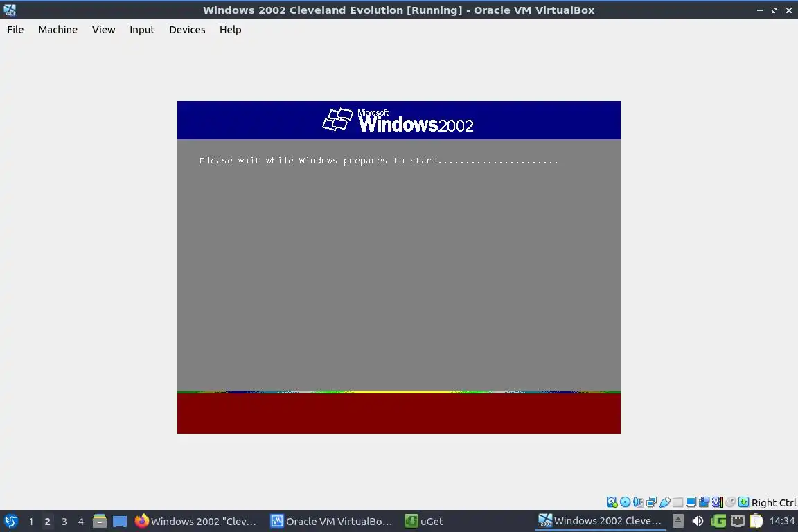Click the recording status icon
This screenshot has width=798, height=532.
pos(704,502)
